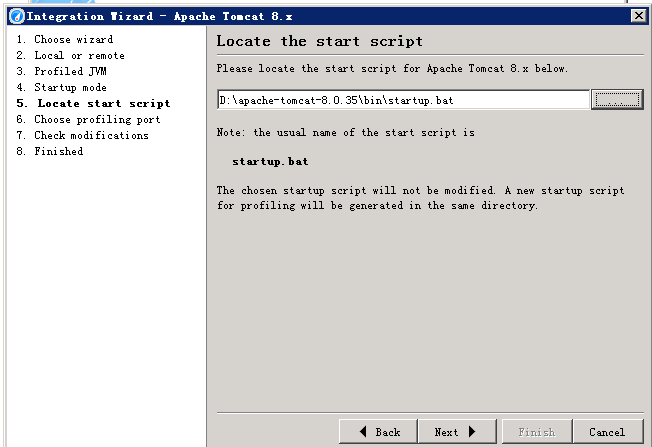Image resolution: width=652 pixels, height=447 pixels.
Task: Select step '2. Local or remote'
Action: click(x=71, y=55)
